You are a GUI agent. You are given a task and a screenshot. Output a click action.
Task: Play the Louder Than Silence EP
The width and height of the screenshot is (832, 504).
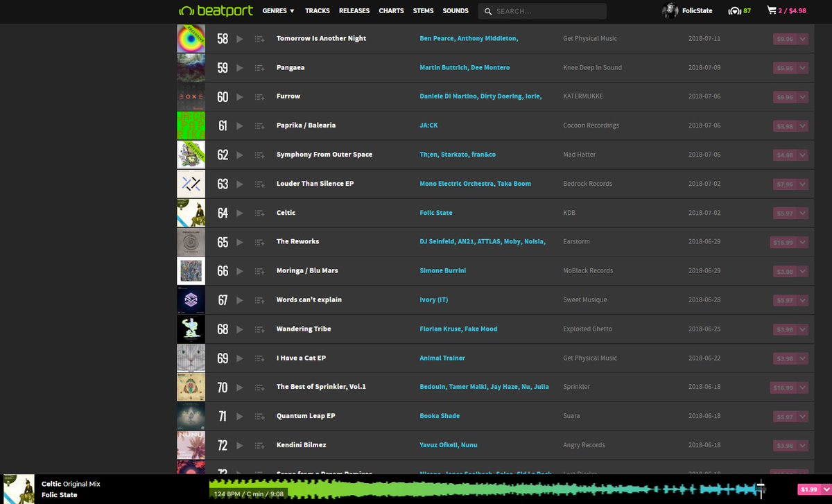pyautogui.click(x=240, y=184)
